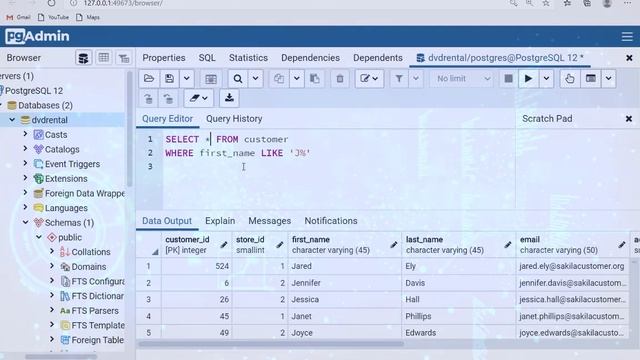Click the Paste icon in the toolbar
640x360 pixels.
click(315, 79)
